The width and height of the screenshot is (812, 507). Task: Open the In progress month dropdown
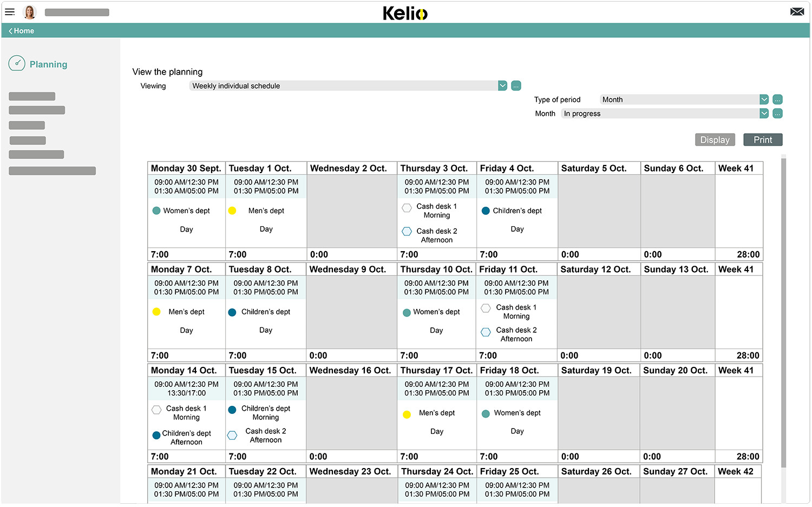point(763,113)
